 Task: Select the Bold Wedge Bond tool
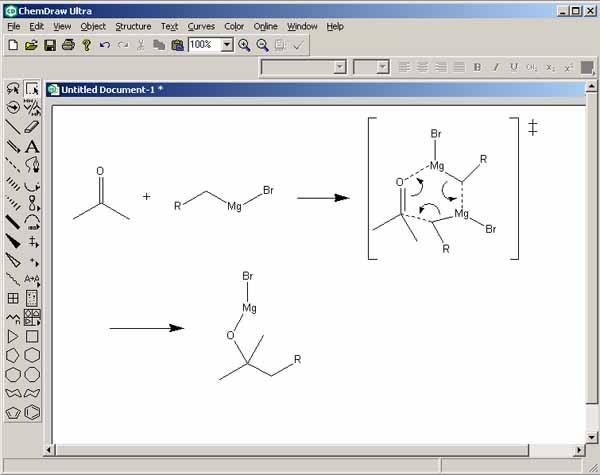[x=13, y=241]
